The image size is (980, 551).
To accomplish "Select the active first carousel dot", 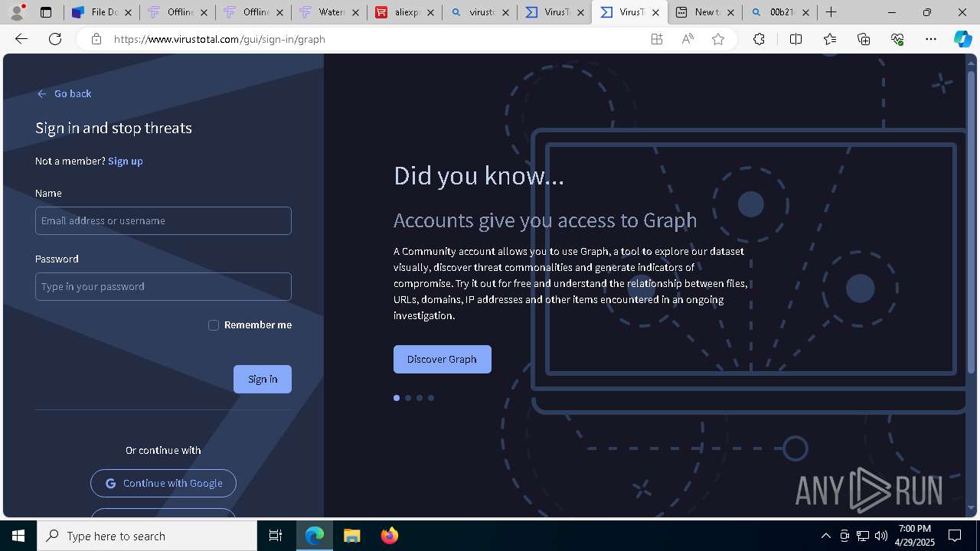I will pos(397,398).
